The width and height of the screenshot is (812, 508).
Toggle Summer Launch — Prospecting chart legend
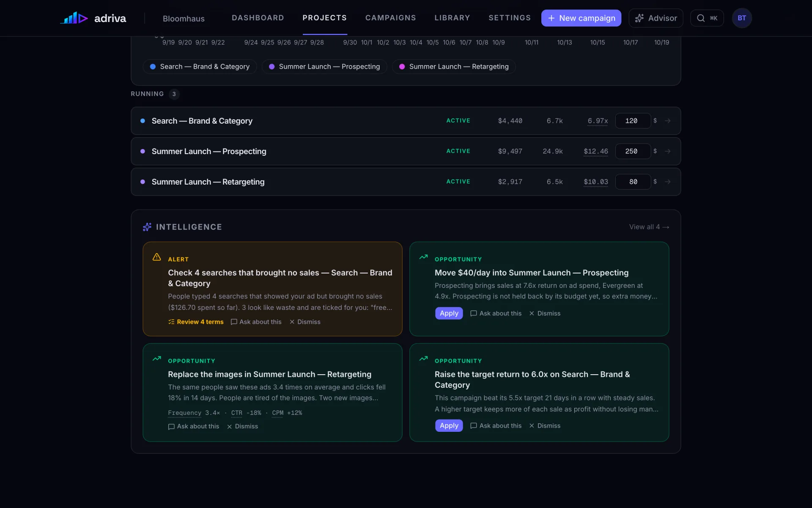(324, 66)
